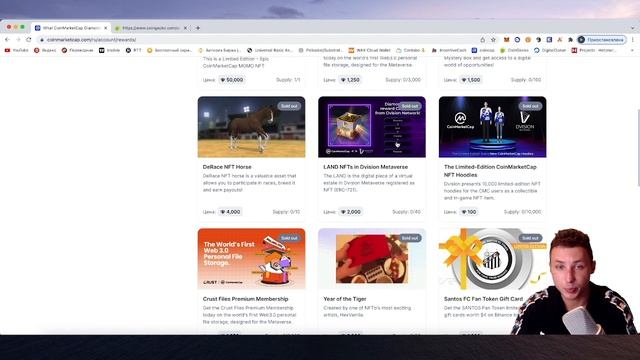Image resolution: width=640 pixels, height=360 pixels.
Task: Click the 4,000 diamonds price chip
Action: pyautogui.click(x=230, y=212)
